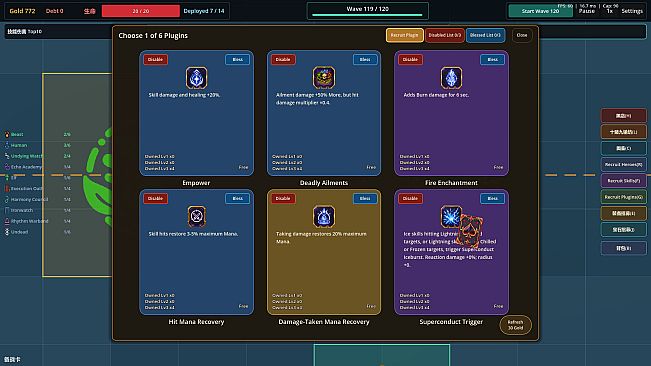Click the Ironwatch faction icon
651x366 pixels.
pos(7,210)
